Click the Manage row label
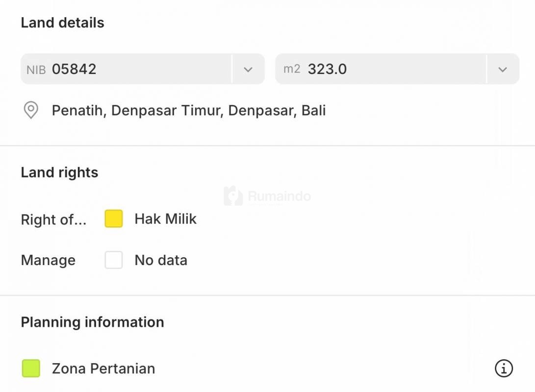 coord(48,260)
